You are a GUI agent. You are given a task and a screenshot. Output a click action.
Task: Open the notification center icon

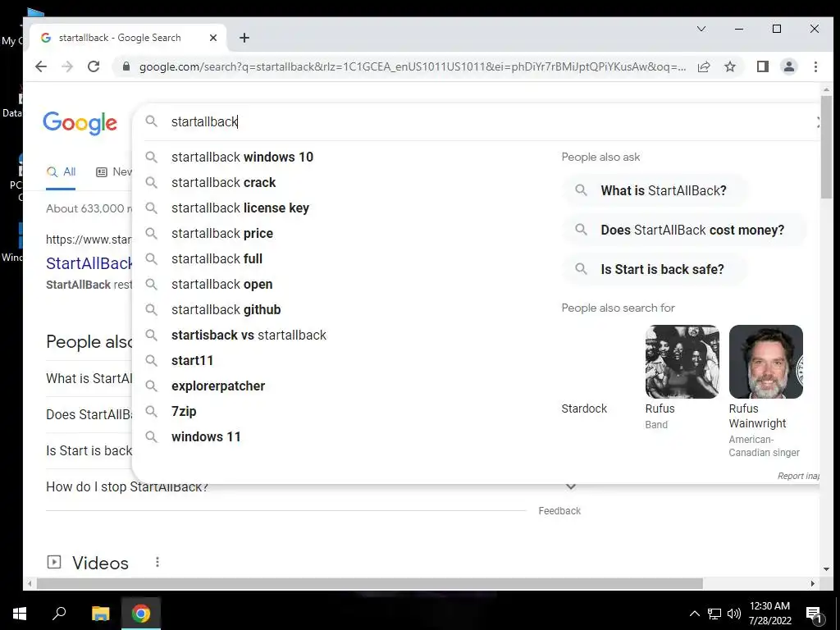tap(815, 615)
